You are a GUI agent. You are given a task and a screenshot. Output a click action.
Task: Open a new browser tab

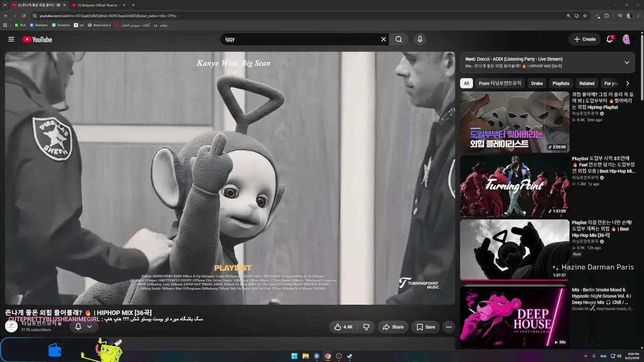point(133,5)
